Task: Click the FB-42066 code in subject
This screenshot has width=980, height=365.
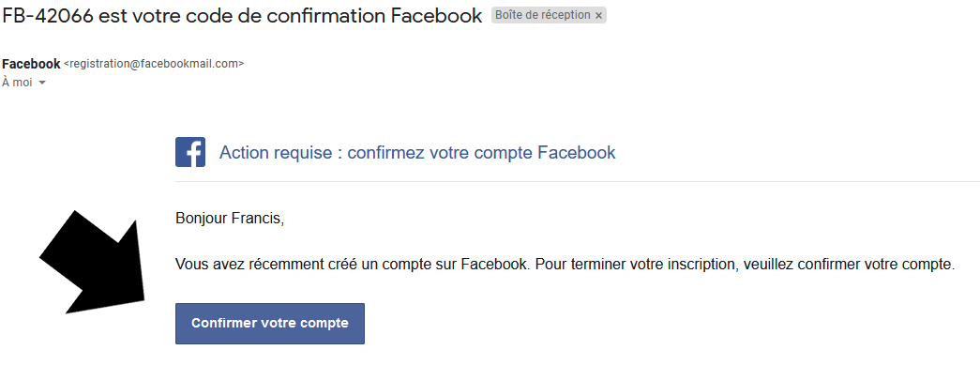Action: point(48,16)
